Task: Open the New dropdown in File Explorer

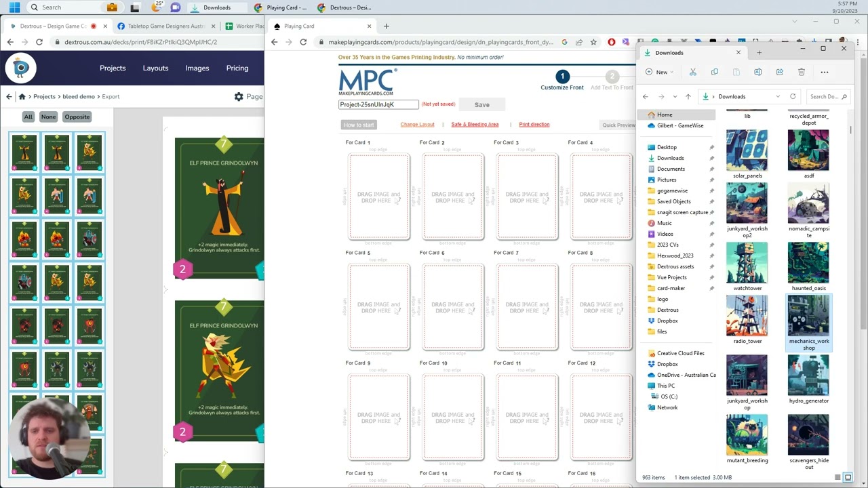Action: 661,72
